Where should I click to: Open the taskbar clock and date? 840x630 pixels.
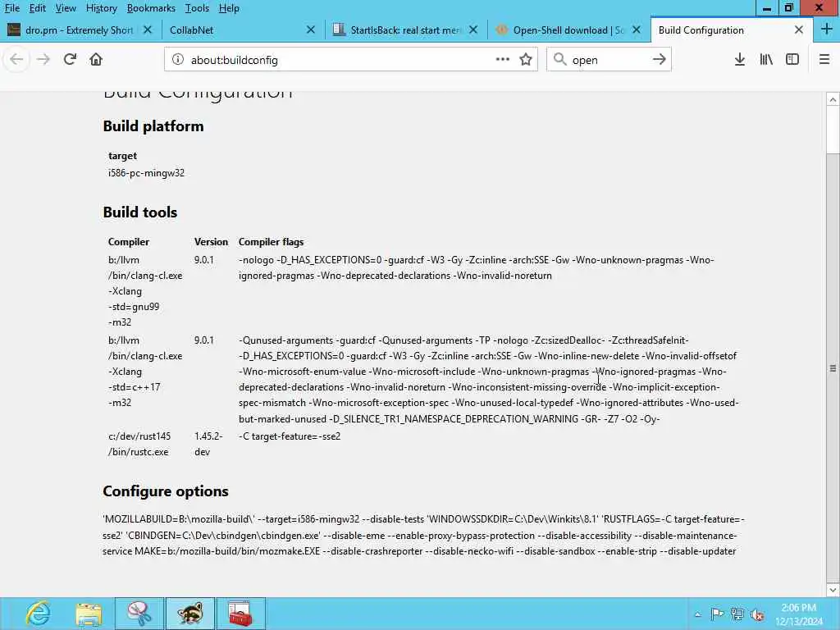coord(799,614)
